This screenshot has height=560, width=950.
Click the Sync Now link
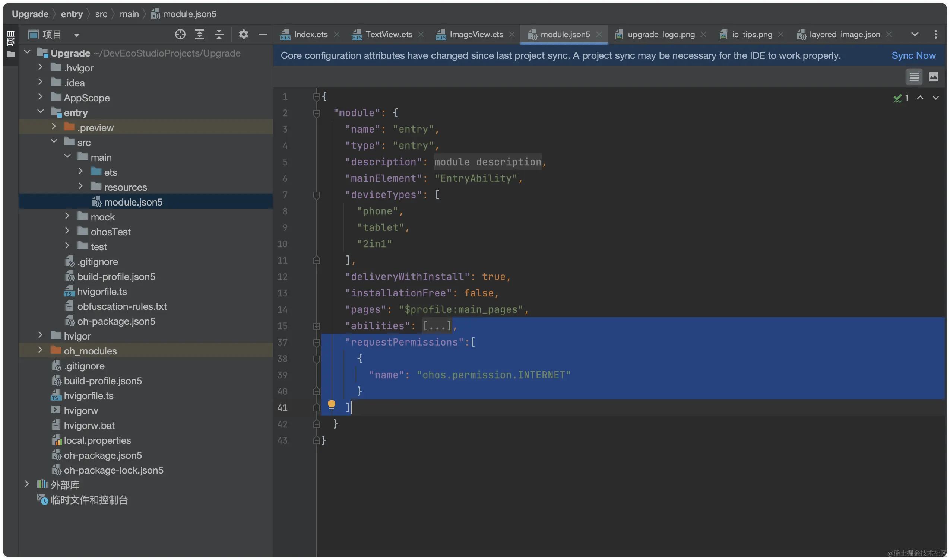(913, 55)
